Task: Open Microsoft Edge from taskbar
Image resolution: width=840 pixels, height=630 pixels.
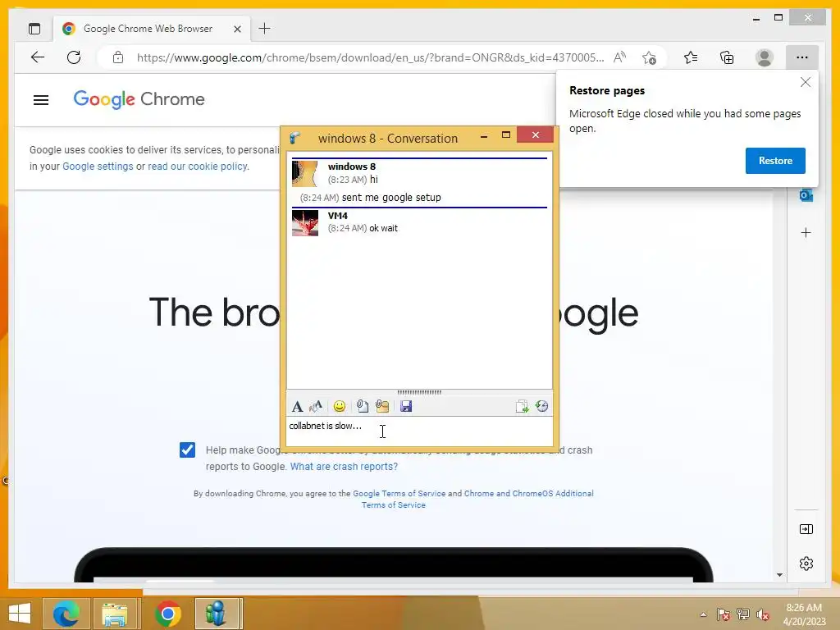Action: 66,614
